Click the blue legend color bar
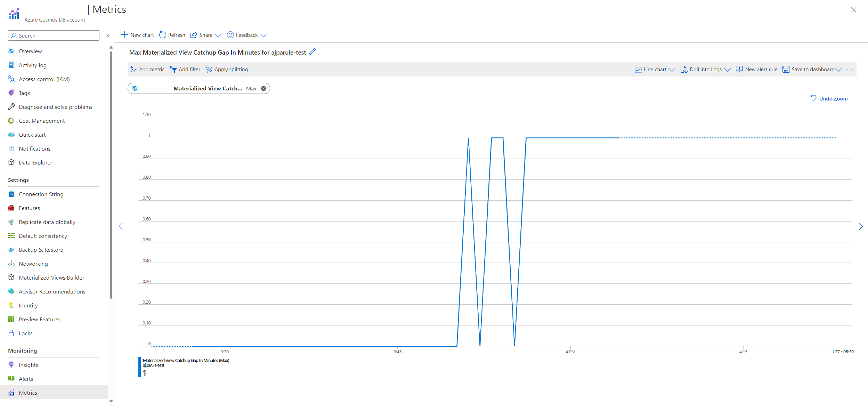This screenshot has height=402, width=868. point(139,367)
